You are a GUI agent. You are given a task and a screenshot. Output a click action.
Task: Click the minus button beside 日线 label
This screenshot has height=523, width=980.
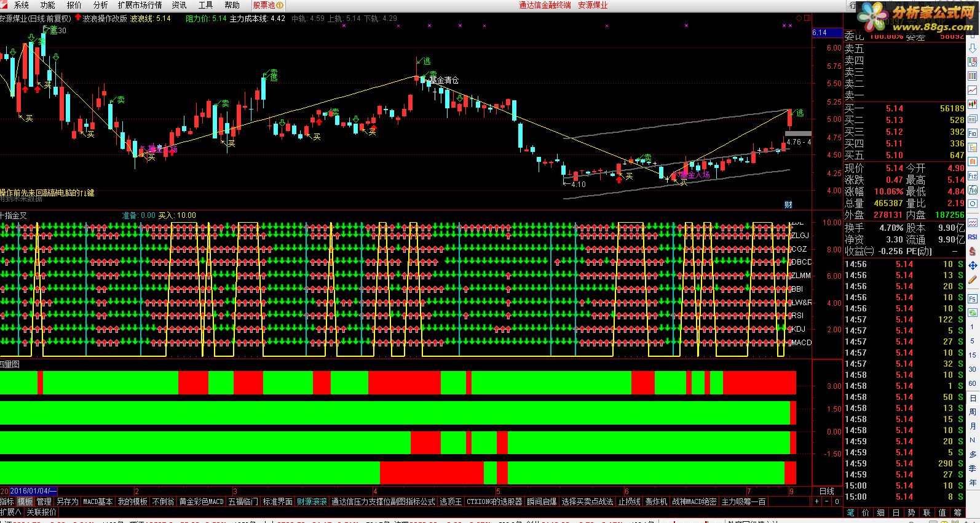coord(827,501)
